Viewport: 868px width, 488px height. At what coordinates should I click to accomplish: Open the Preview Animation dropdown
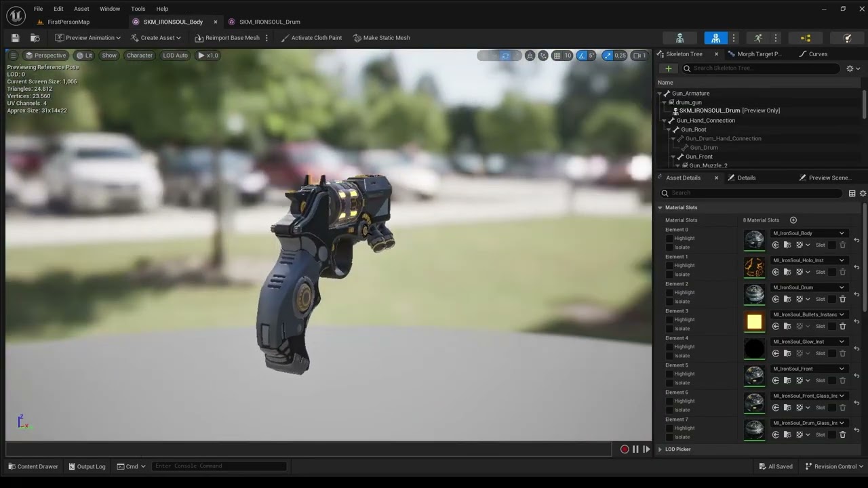[87, 38]
